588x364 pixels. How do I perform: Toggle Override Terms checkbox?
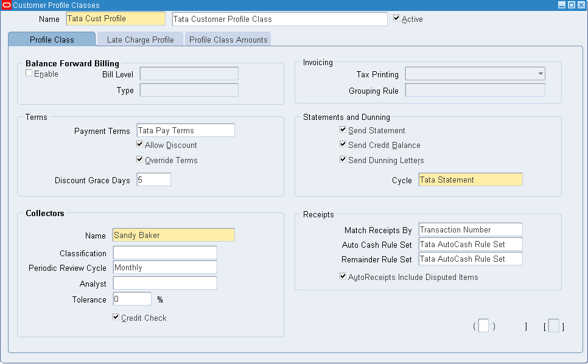click(x=140, y=159)
